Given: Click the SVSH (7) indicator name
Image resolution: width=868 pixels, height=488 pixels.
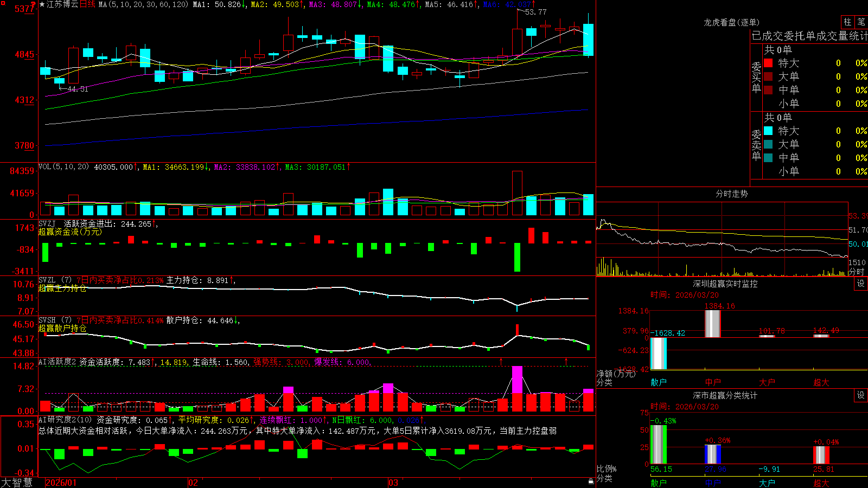Looking at the screenshot, I should coord(55,320).
